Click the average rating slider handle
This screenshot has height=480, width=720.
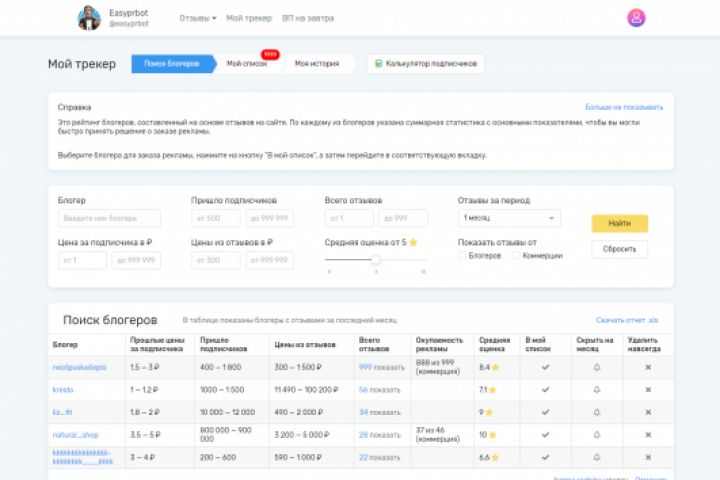376,260
